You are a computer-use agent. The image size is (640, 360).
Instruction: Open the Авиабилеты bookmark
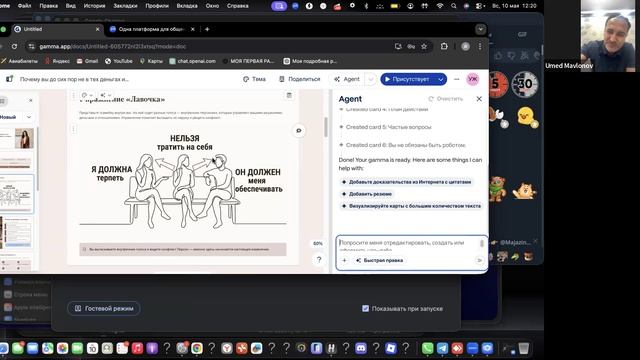[x=20, y=61]
